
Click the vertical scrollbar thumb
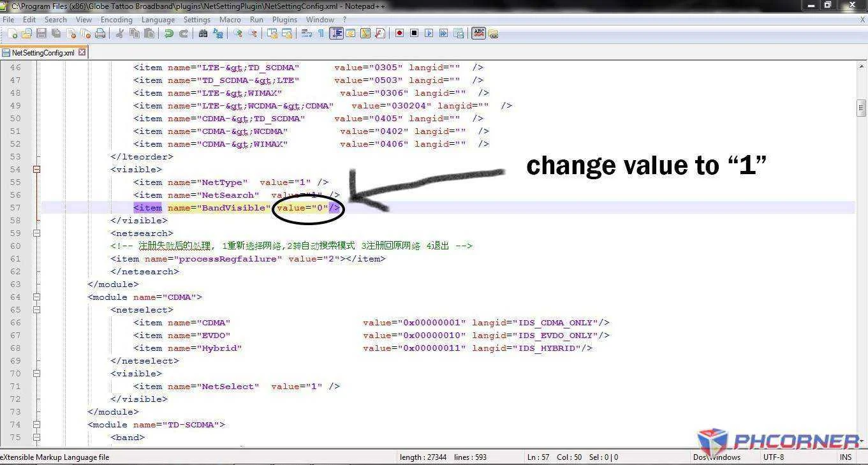click(x=861, y=108)
